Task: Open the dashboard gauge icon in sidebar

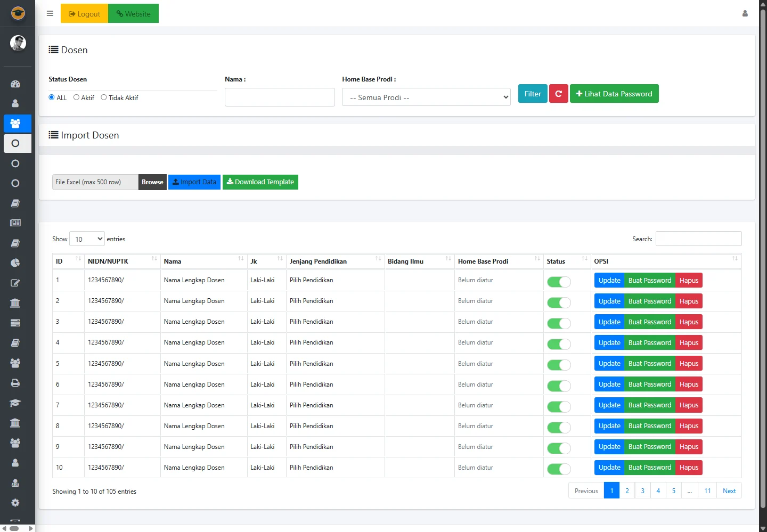Action: 15,84
